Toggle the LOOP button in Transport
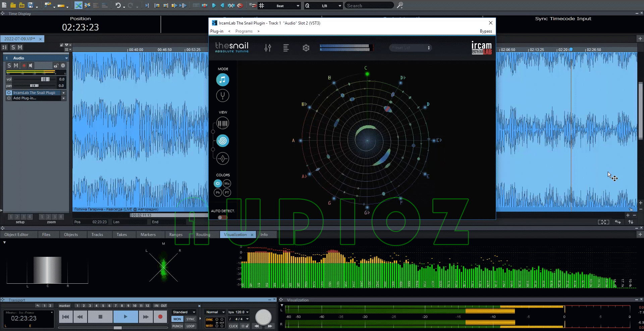The width and height of the screenshot is (644, 331). [191, 326]
